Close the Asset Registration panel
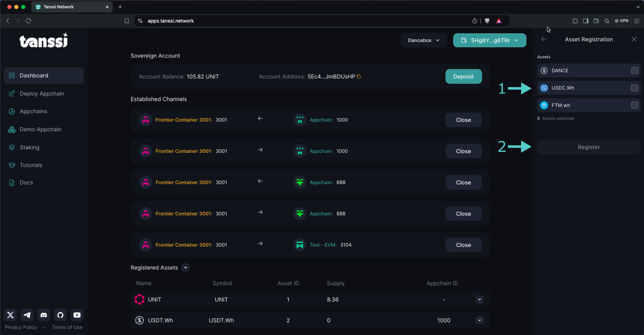The height and width of the screenshot is (335, 644). point(634,39)
